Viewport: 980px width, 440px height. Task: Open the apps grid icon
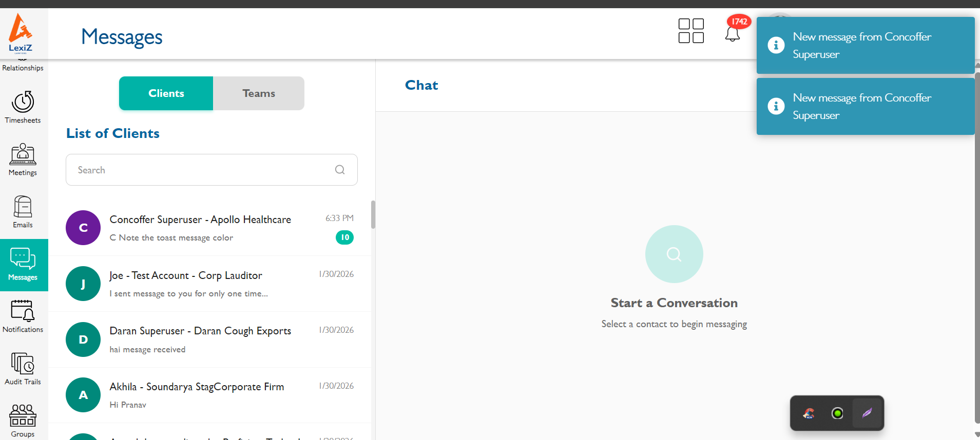691,31
